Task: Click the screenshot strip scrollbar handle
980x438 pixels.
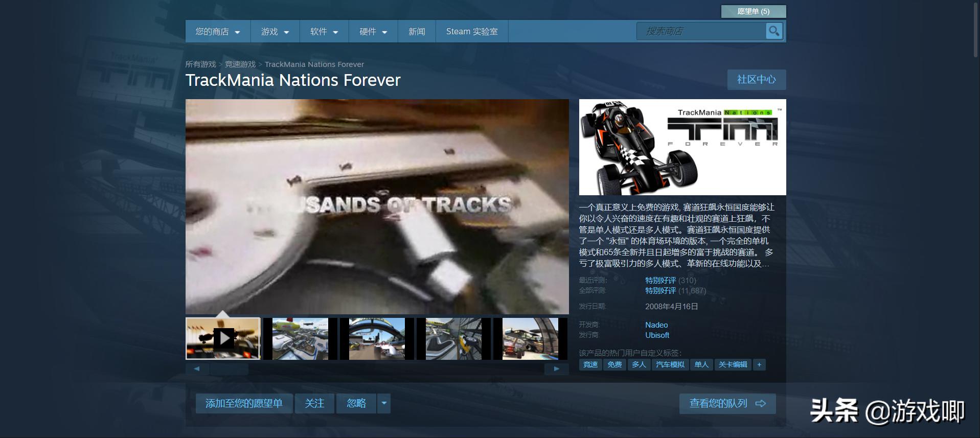Action: pos(229,368)
